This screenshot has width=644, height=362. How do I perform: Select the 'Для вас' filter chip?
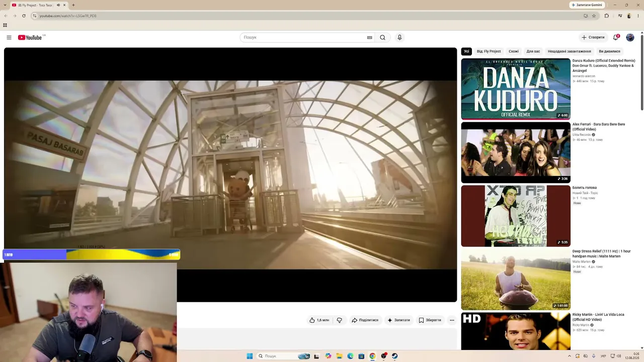tap(533, 51)
